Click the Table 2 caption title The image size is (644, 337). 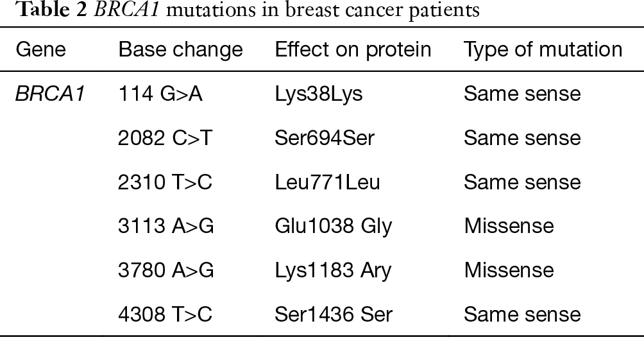point(247,9)
